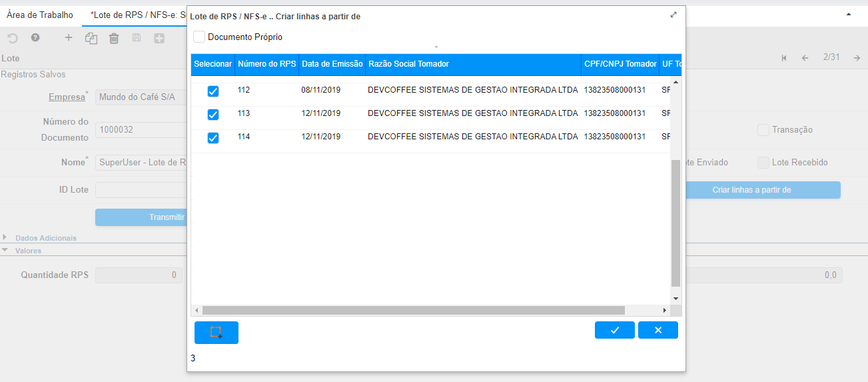Screen dimensions: 868x382
Task: Click the 2/31 record counter
Action: (x=831, y=57)
